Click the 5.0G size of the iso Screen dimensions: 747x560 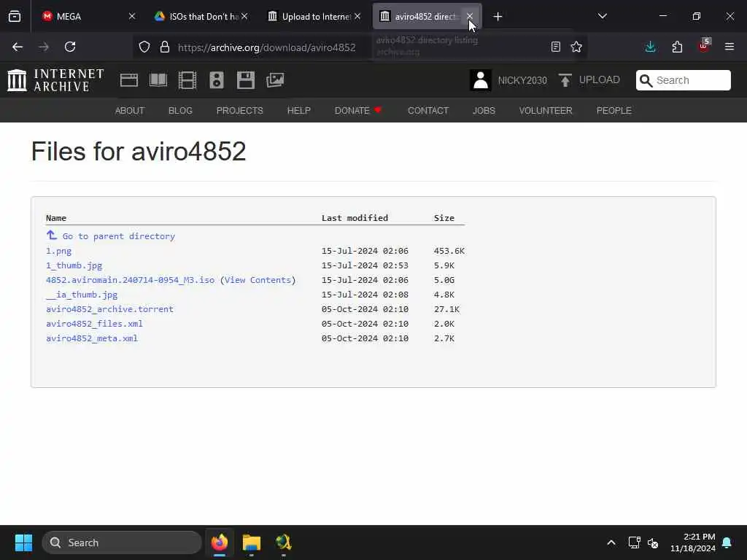point(444,280)
